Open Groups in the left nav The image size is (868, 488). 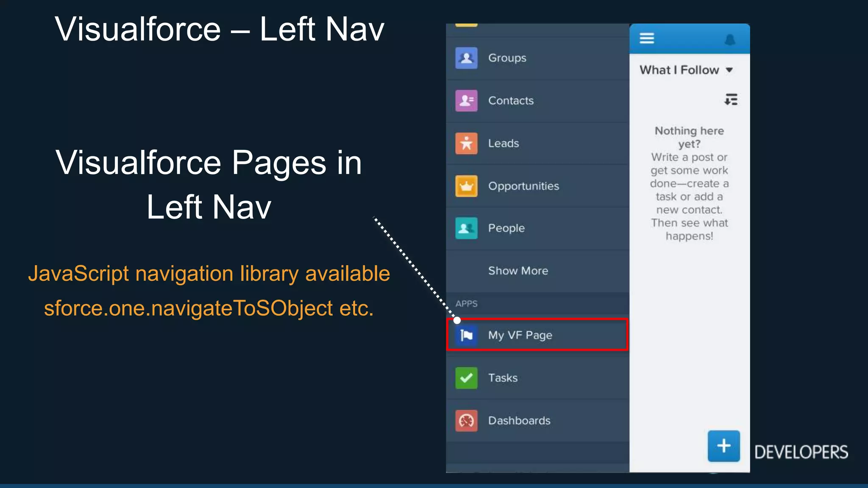[x=537, y=58]
